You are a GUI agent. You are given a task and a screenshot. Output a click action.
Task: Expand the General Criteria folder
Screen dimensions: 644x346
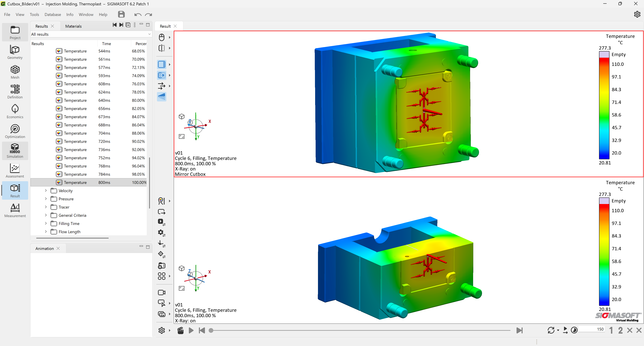pos(46,215)
